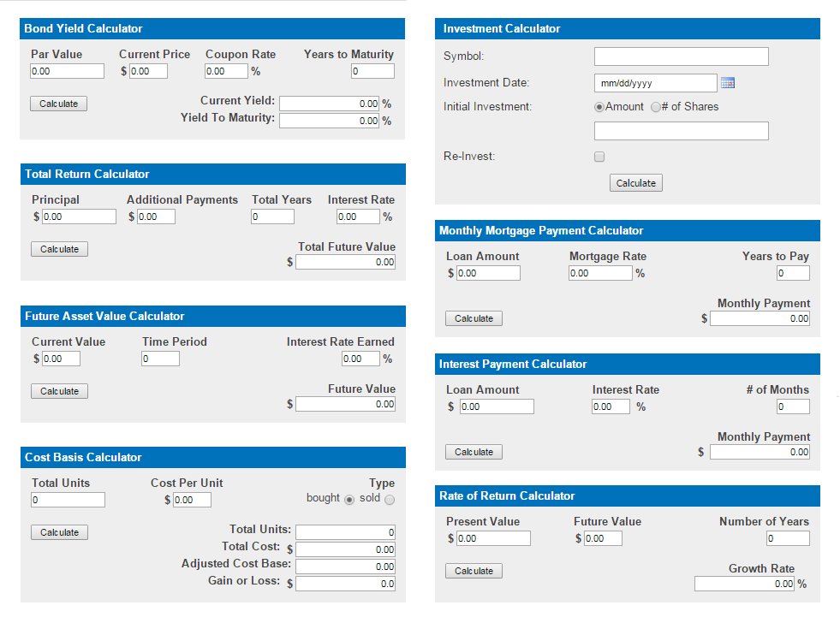The width and height of the screenshot is (840, 623).
Task: Click the Years to Maturity field
Action: 372,71
